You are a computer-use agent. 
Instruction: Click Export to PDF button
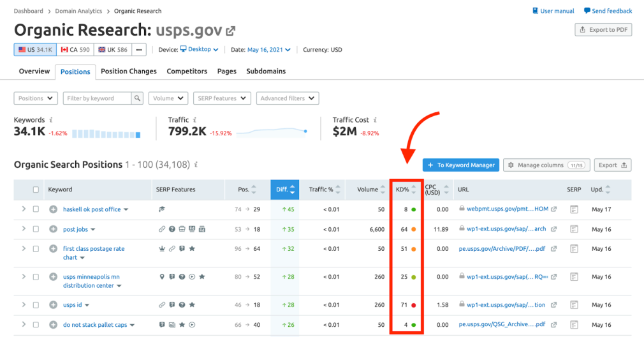(603, 30)
